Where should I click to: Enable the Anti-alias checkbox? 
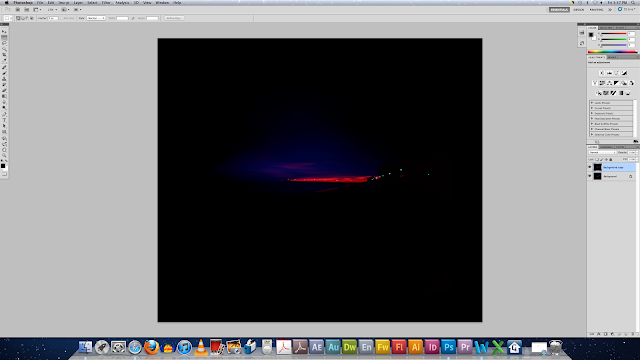62,18
